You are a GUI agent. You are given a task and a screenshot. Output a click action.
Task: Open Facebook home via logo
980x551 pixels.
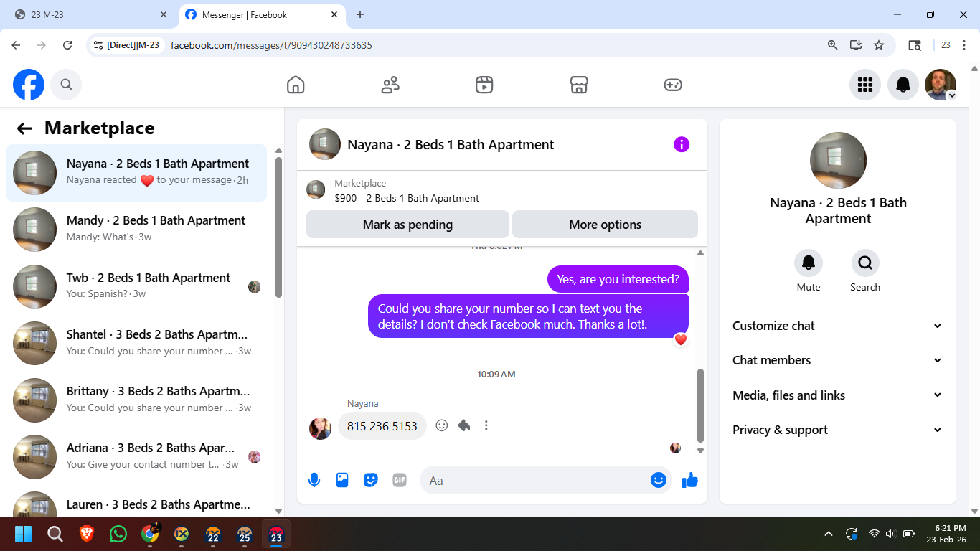point(29,85)
